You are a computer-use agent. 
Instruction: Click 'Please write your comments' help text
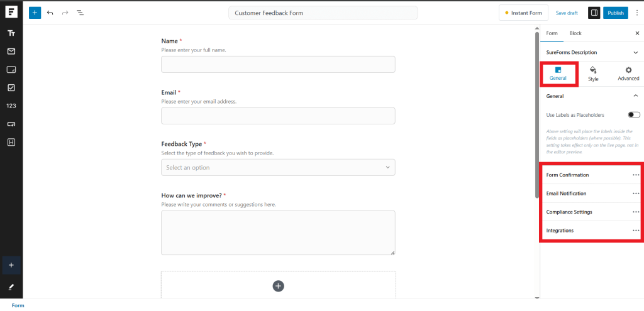pyautogui.click(x=218, y=204)
